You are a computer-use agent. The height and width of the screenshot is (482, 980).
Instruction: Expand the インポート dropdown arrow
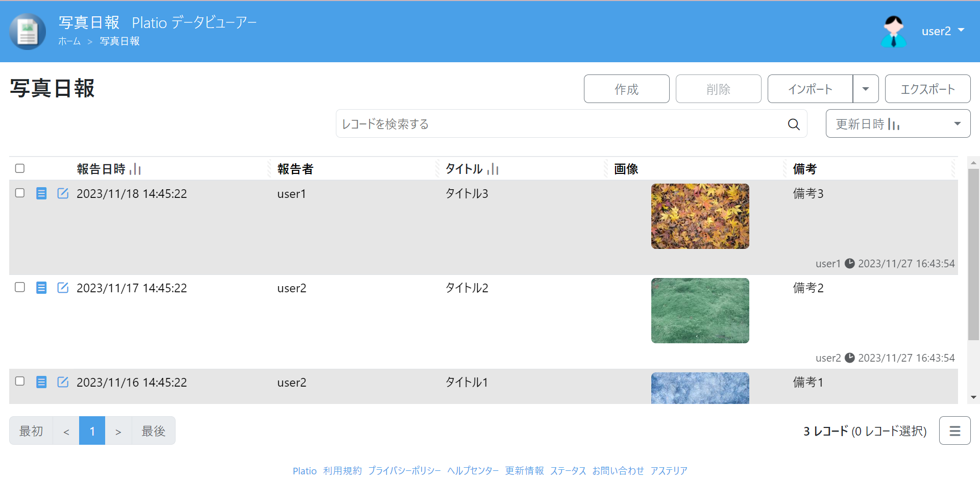click(x=865, y=88)
